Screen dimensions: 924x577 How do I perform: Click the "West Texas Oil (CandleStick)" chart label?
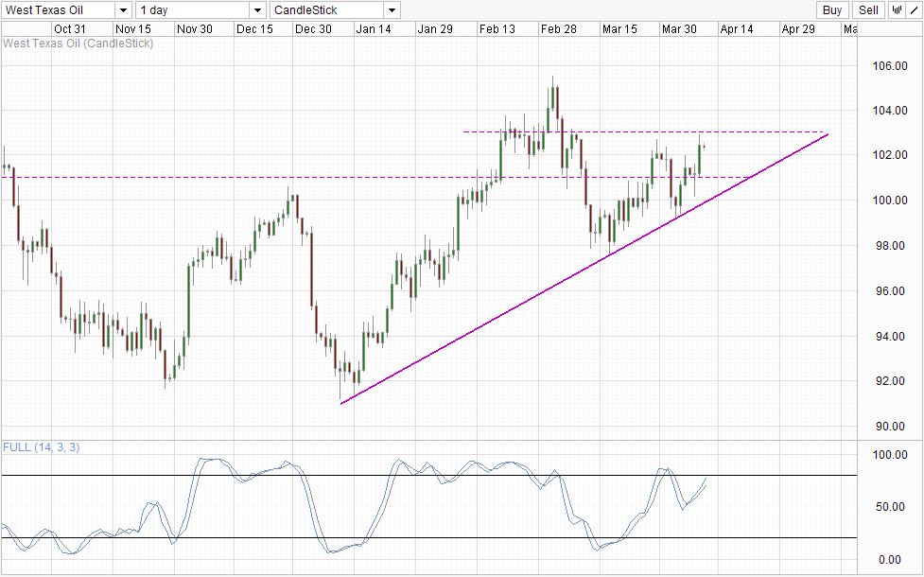tap(78, 44)
